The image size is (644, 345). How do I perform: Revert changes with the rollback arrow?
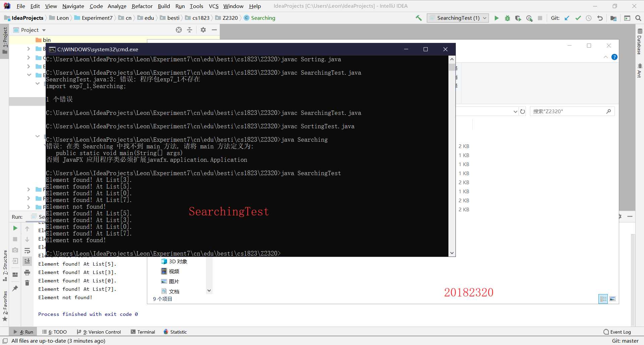click(600, 18)
